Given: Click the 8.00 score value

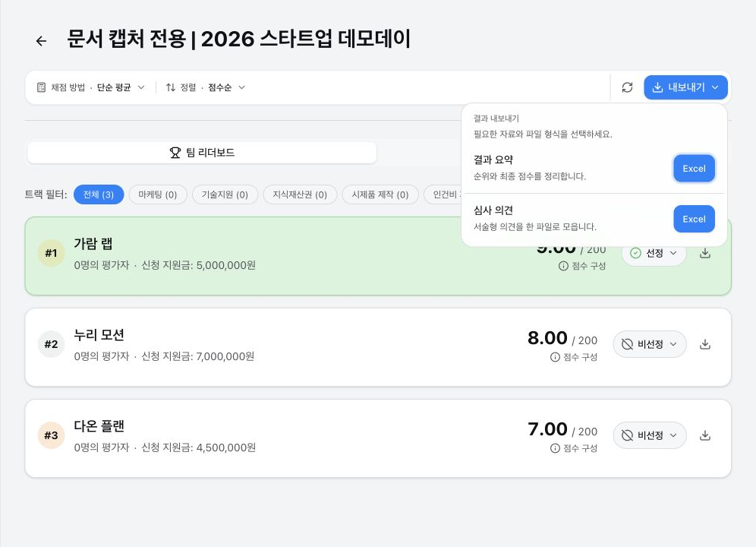Looking at the screenshot, I should tap(547, 338).
